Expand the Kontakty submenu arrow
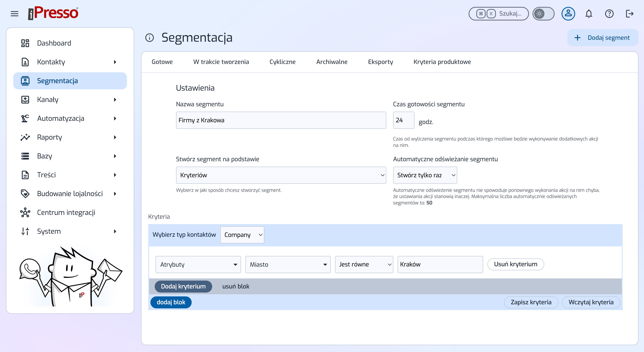Screen dimensions: 644x352 click(x=115, y=62)
